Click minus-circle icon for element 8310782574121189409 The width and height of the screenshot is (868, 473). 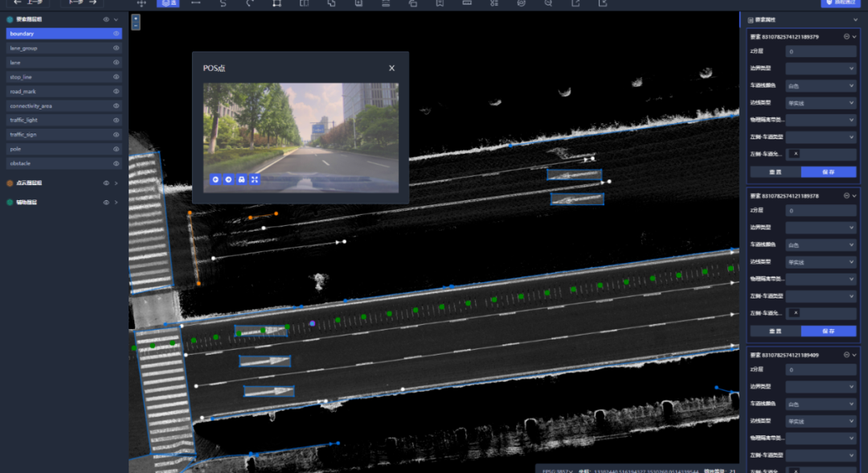tap(846, 355)
